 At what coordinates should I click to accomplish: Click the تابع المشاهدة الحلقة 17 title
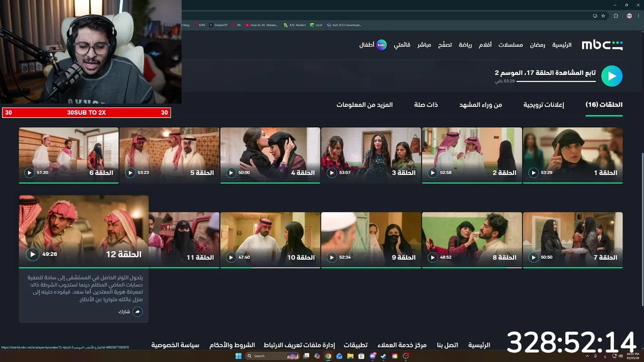545,73
